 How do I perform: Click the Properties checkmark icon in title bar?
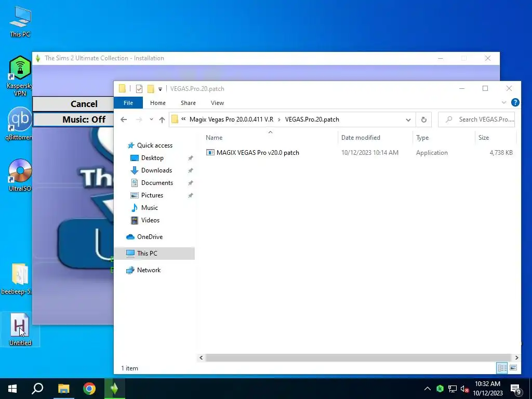[x=139, y=89]
